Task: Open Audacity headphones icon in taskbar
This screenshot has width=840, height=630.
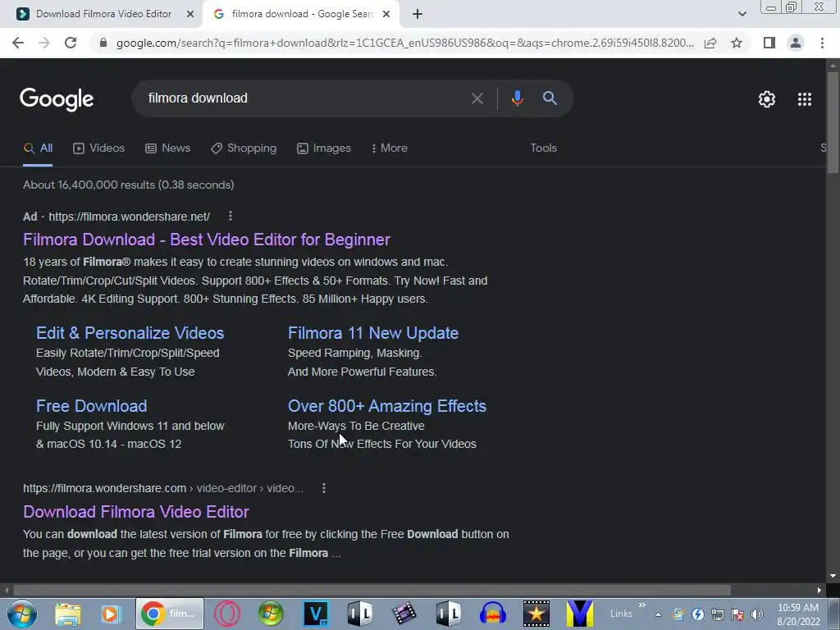Action: click(x=492, y=614)
